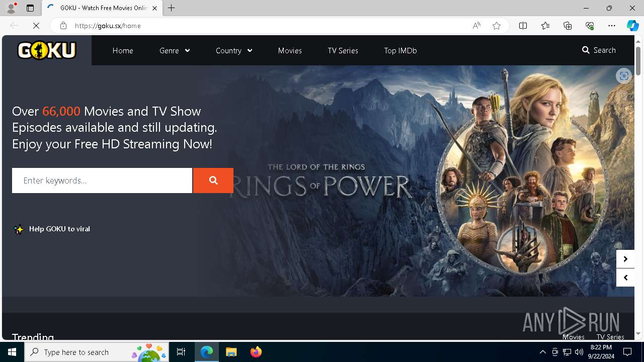Open the Home menu item

[x=123, y=50]
